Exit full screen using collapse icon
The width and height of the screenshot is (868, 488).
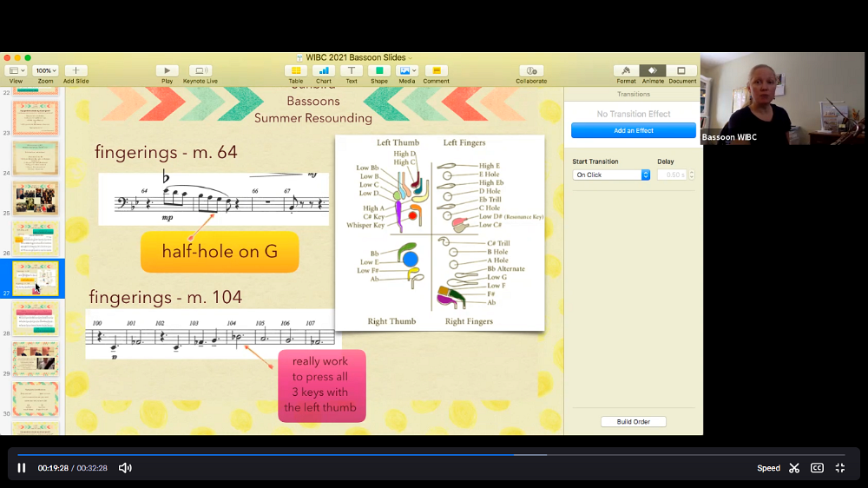[839, 468]
